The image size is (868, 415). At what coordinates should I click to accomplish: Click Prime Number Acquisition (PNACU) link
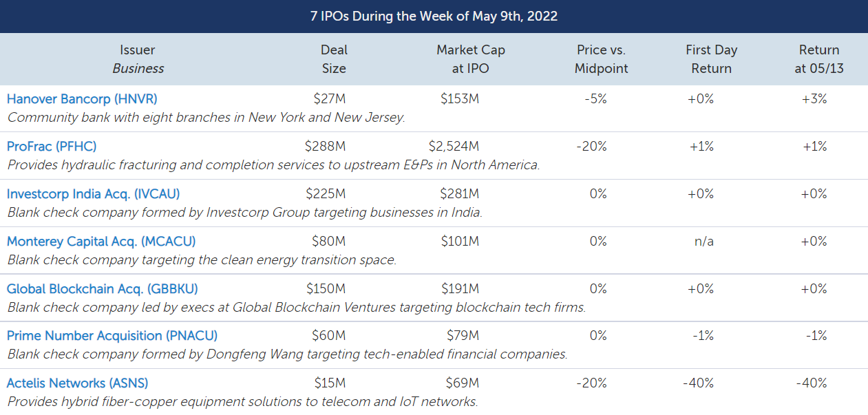coord(112,336)
